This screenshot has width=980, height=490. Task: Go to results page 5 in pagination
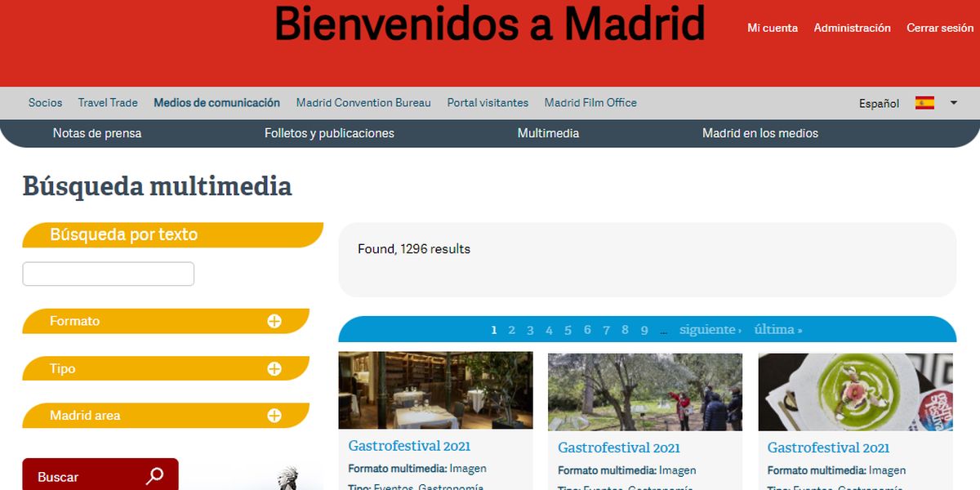[568, 329]
